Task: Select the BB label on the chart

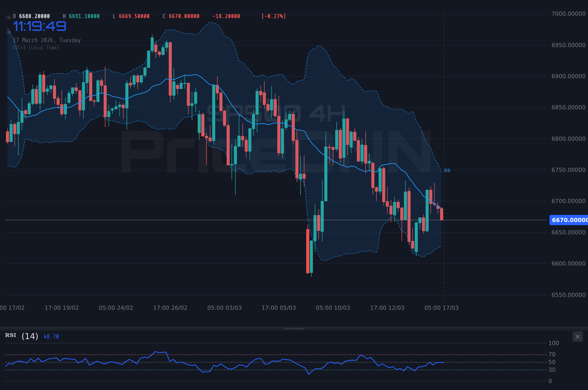Action: (447, 170)
